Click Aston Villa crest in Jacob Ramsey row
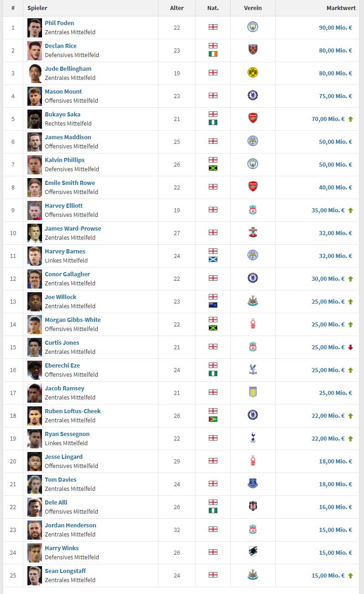This screenshot has height=594, width=364. tap(253, 393)
